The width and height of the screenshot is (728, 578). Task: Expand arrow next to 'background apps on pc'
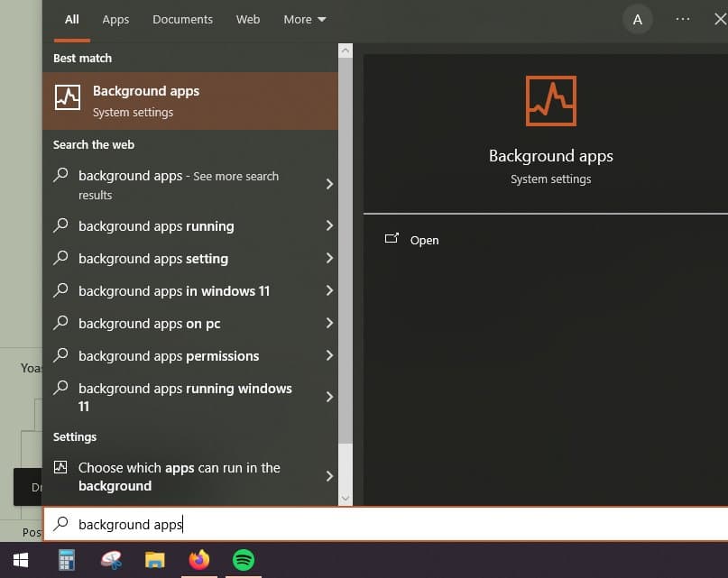point(329,323)
